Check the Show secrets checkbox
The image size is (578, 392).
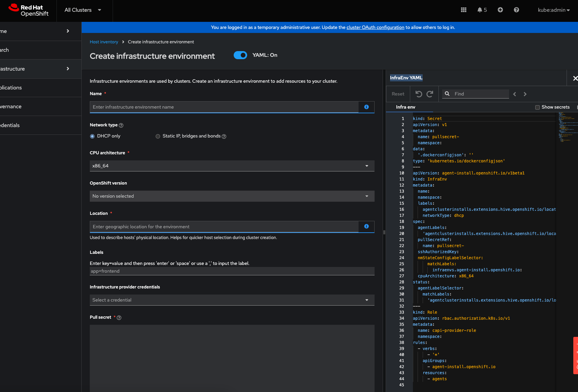point(537,107)
